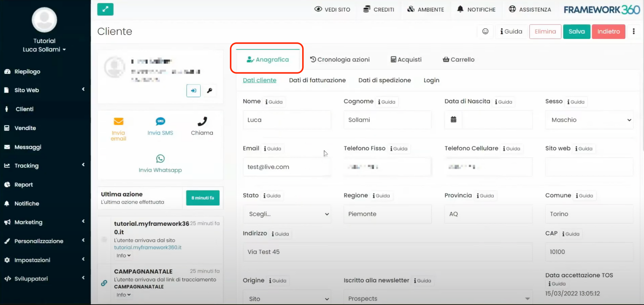Image resolution: width=644 pixels, height=305 pixels.
Task: Click the key credentials icon
Action: click(210, 90)
